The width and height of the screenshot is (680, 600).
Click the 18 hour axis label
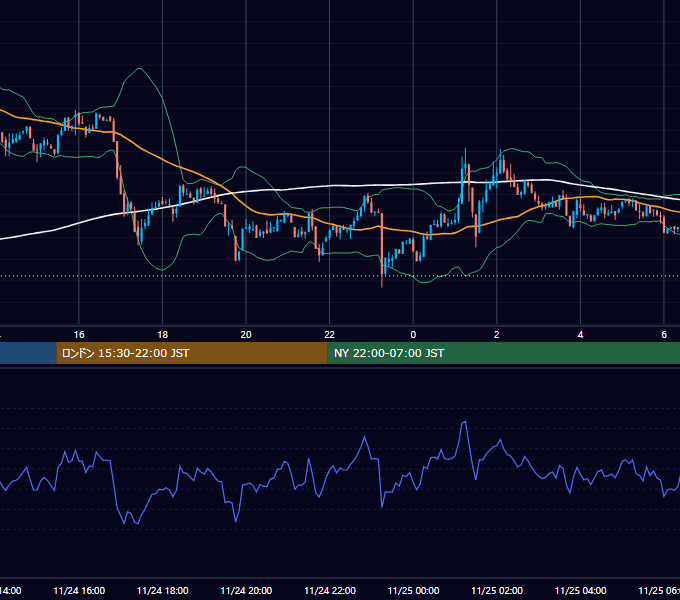(x=163, y=335)
